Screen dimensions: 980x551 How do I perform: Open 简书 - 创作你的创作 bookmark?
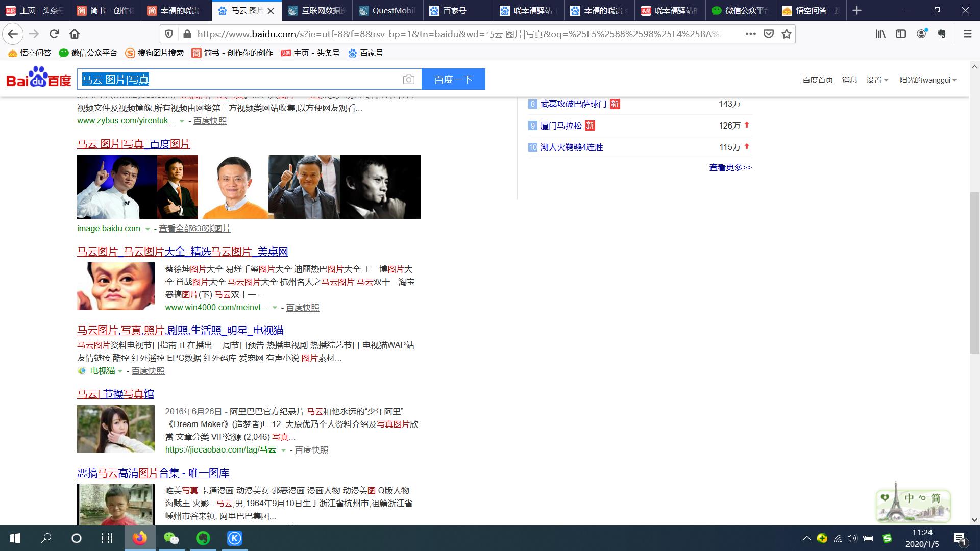[x=232, y=53]
